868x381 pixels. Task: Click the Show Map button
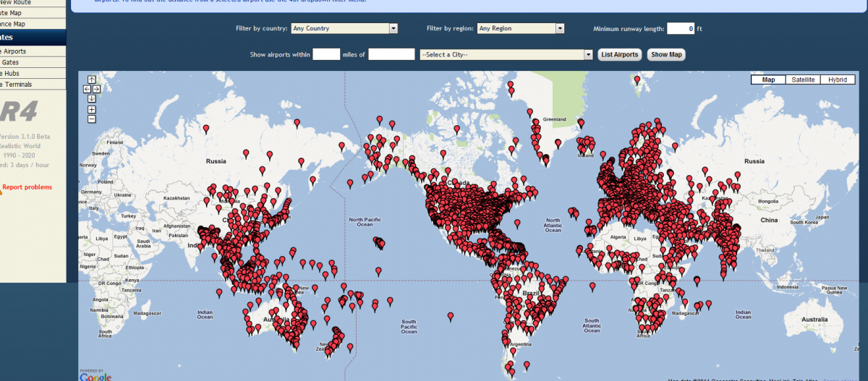tap(665, 54)
